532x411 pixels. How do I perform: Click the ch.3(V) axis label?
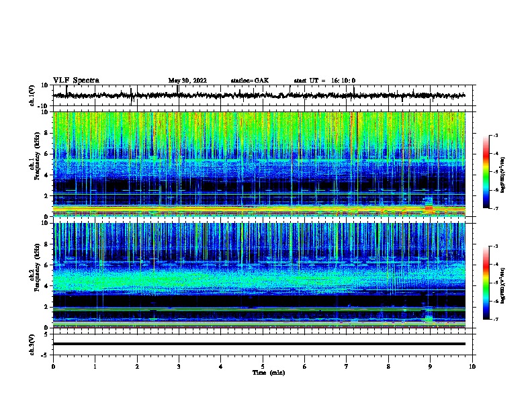point(32,345)
